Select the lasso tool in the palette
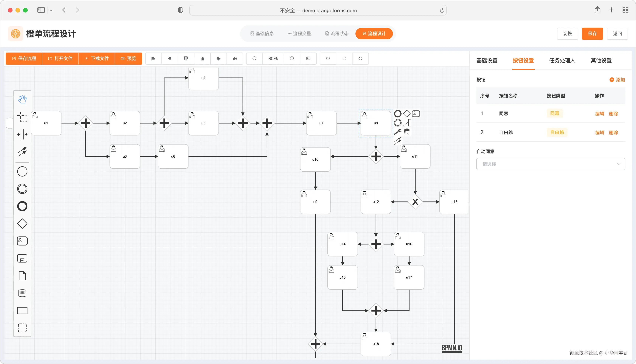 click(x=22, y=117)
